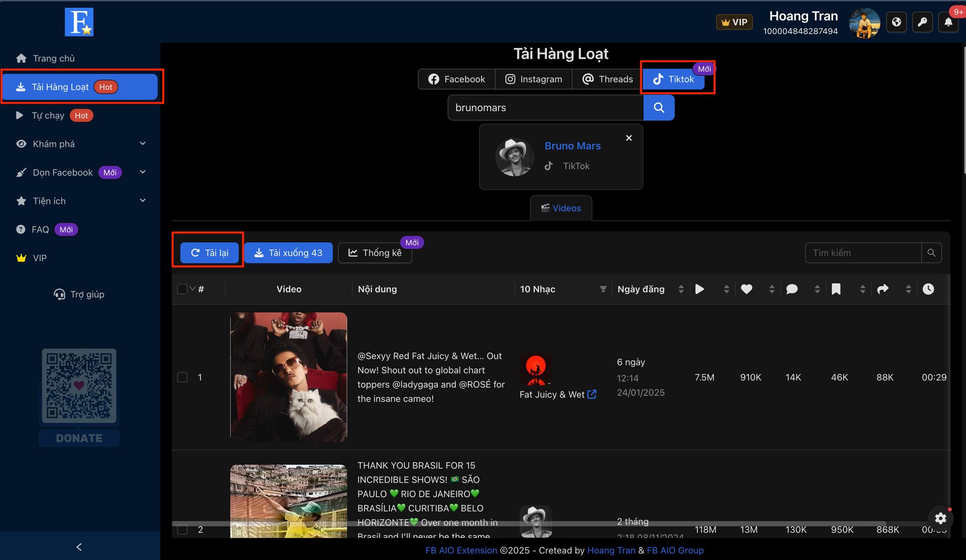Click the Bruno Mars profile picture
966x560 pixels.
[x=515, y=157]
